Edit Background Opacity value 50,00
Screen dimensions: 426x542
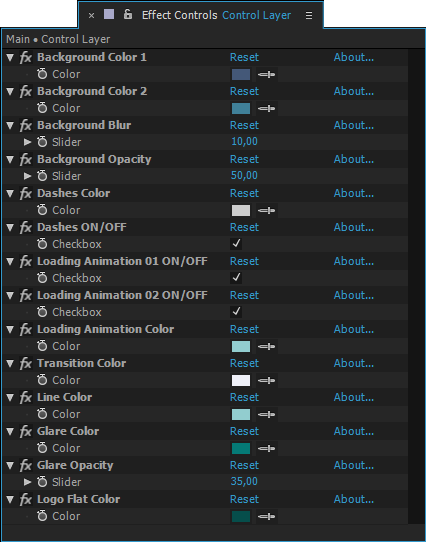click(244, 175)
